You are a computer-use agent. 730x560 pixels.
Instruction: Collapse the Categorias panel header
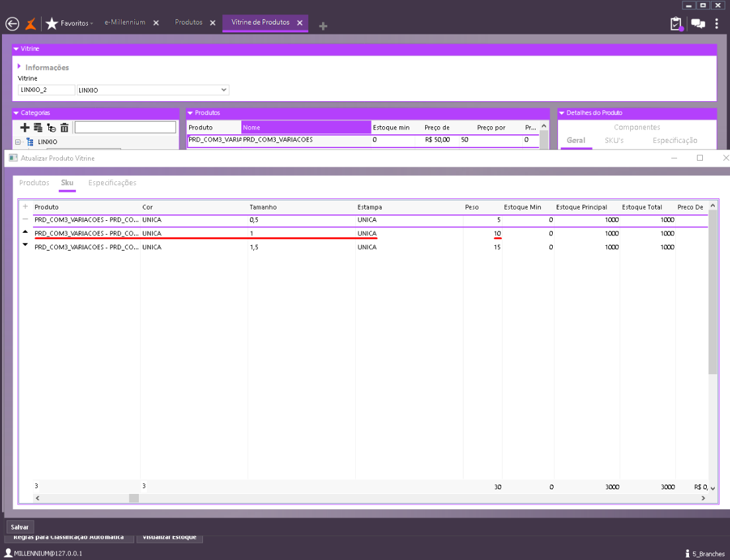click(17, 113)
